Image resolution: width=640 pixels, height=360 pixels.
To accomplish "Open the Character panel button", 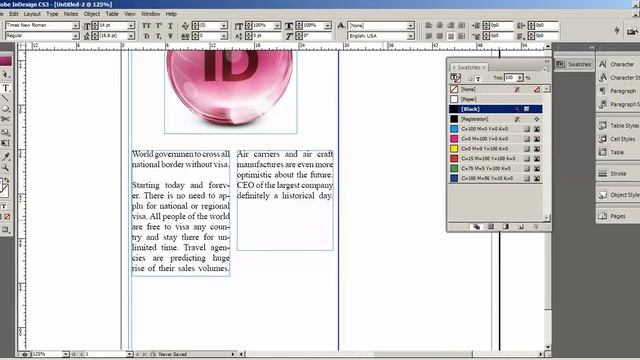I will pos(617,64).
